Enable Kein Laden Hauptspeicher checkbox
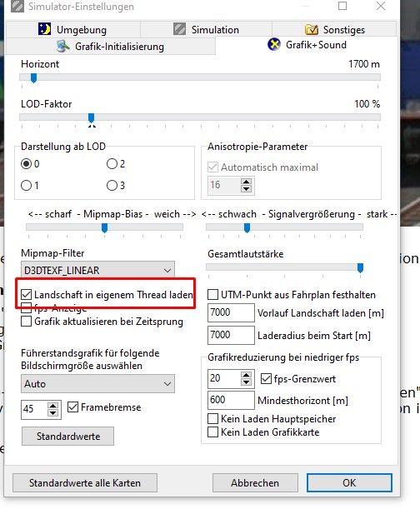This screenshot has width=420, height=509. click(212, 419)
